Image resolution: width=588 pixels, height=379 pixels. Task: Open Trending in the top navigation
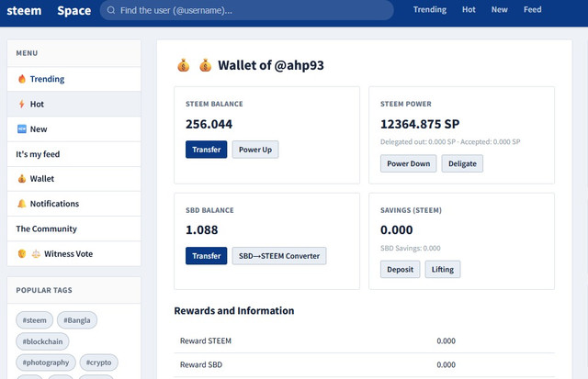(x=430, y=10)
